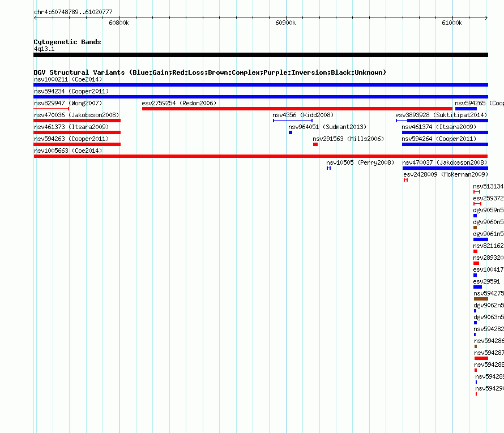Select the long red nsv1005663 (Coe2014) bar
504x433 pixels.
(260, 156)
